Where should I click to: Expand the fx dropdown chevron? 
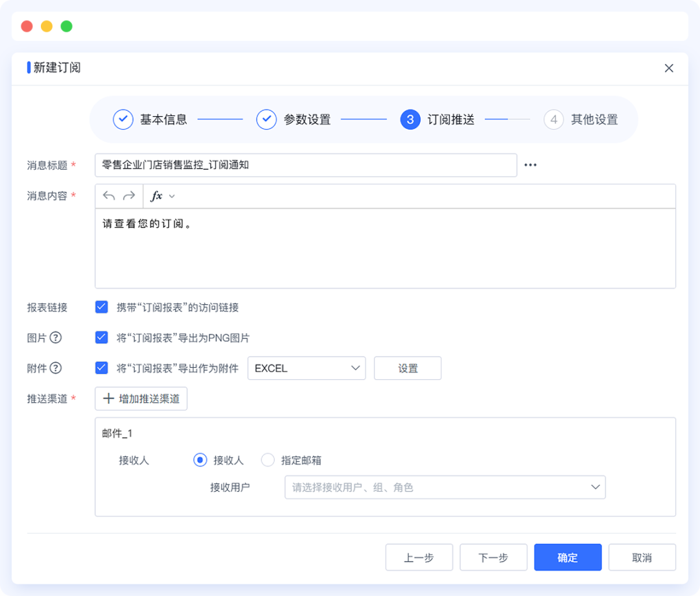point(172,196)
